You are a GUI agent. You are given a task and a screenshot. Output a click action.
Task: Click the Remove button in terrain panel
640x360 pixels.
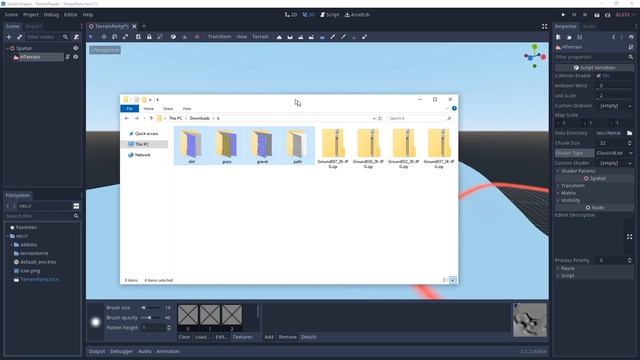287,337
